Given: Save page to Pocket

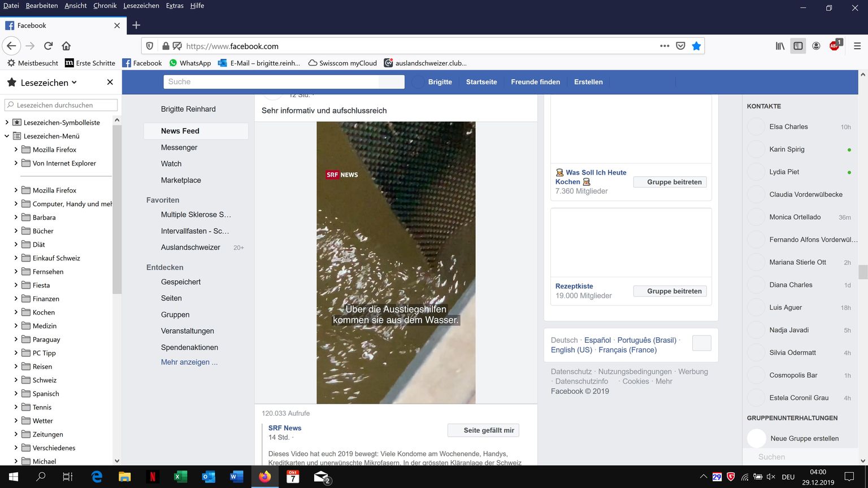Looking at the screenshot, I should [x=681, y=46].
